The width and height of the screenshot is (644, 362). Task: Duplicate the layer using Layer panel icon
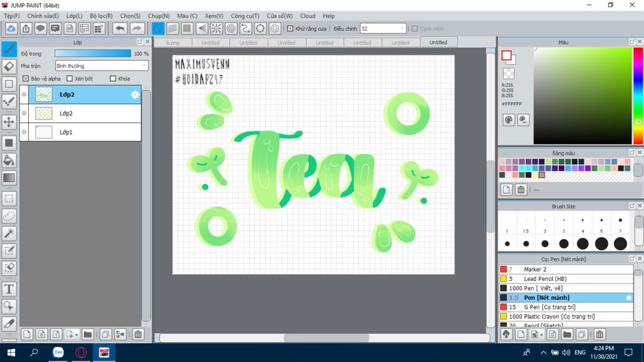coord(106,334)
